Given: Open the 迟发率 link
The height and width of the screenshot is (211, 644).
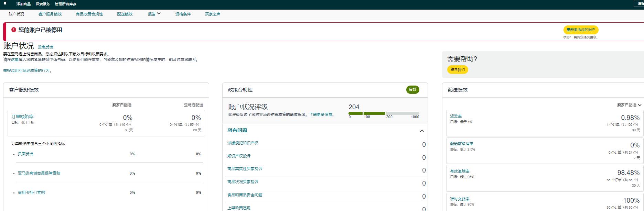Looking at the screenshot, I should click(x=456, y=116).
